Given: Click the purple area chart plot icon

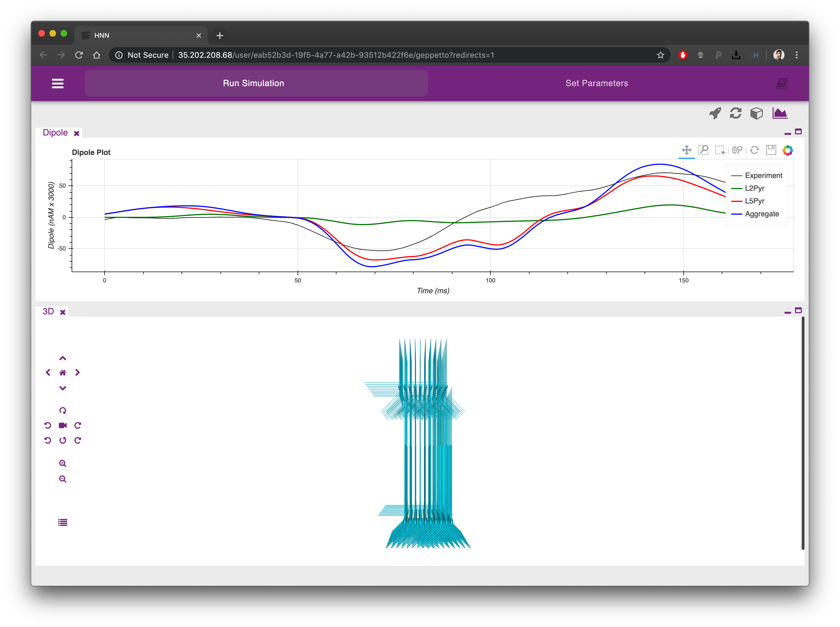Looking at the screenshot, I should [780, 113].
